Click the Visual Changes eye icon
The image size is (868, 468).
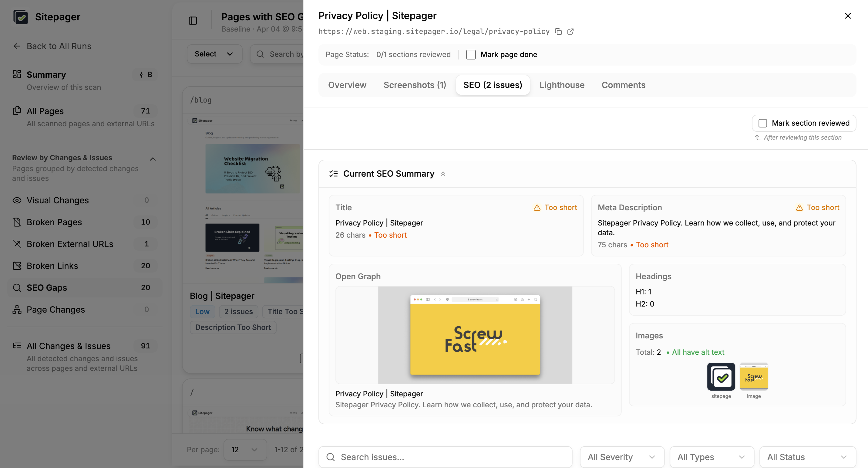(x=17, y=200)
